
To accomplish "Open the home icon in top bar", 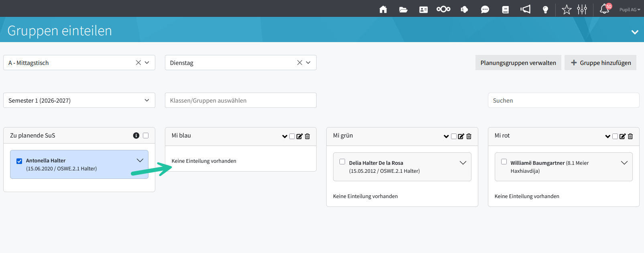I will [383, 9].
